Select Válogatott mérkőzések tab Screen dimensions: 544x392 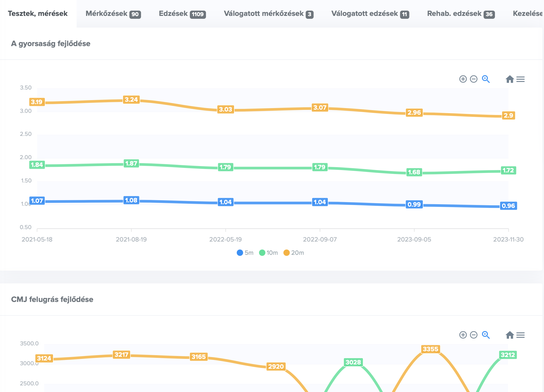(268, 14)
